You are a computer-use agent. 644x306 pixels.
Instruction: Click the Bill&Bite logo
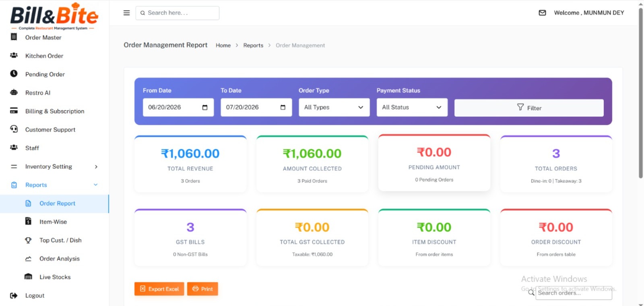[54, 16]
